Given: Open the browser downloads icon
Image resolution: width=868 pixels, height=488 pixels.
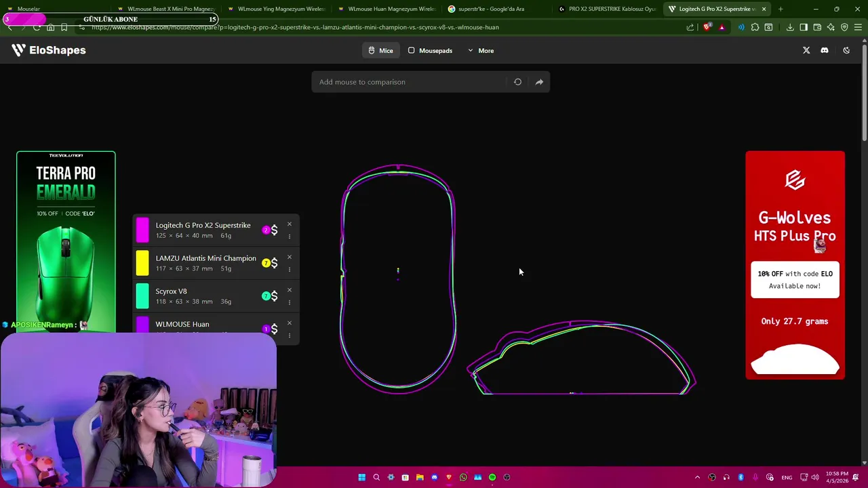Looking at the screenshot, I should (x=790, y=27).
